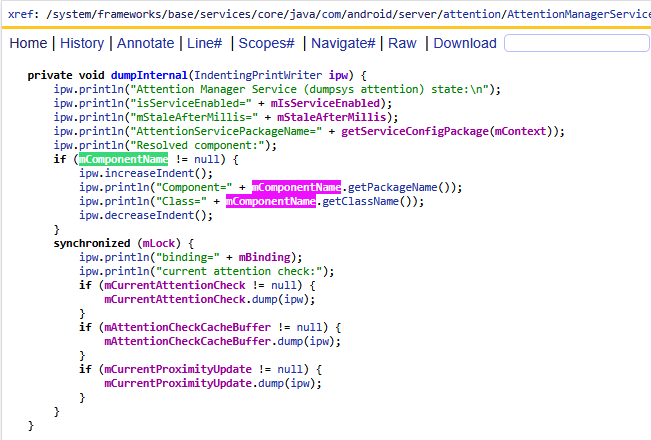Click green-highlighted mComponentName in if statement
Screen dimensions: 651x440
[123, 159]
